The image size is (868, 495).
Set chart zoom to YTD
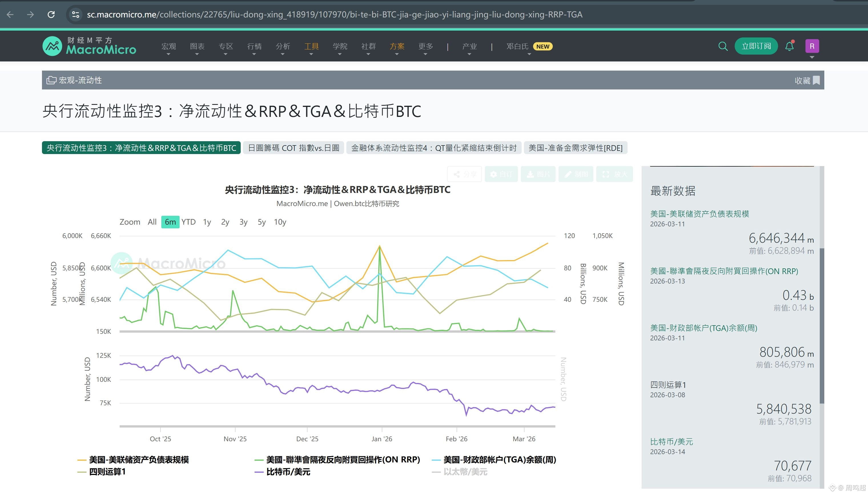click(188, 222)
